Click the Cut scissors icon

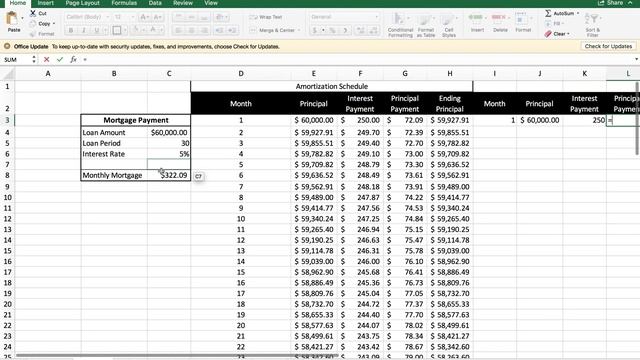(x=33, y=13)
